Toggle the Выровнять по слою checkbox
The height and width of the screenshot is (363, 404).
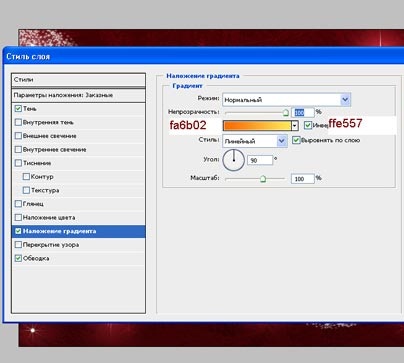(x=296, y=140)
